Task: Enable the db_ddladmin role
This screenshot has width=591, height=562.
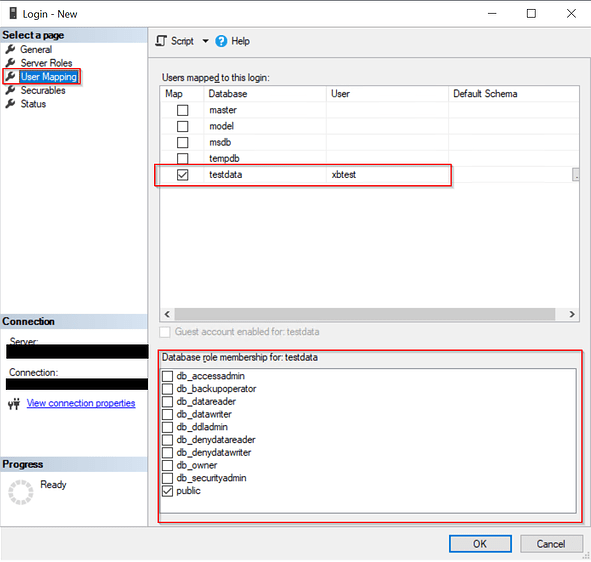Action: [x=167, y=427]
